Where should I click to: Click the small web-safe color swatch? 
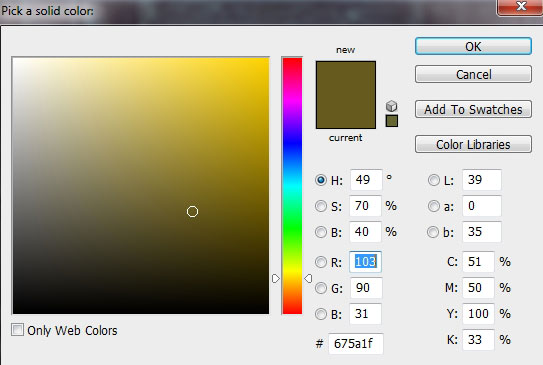(x=392, y=121)
